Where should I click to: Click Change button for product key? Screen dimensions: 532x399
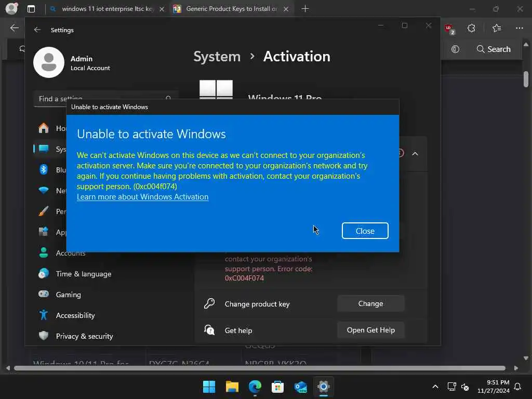tap(370, 303)
